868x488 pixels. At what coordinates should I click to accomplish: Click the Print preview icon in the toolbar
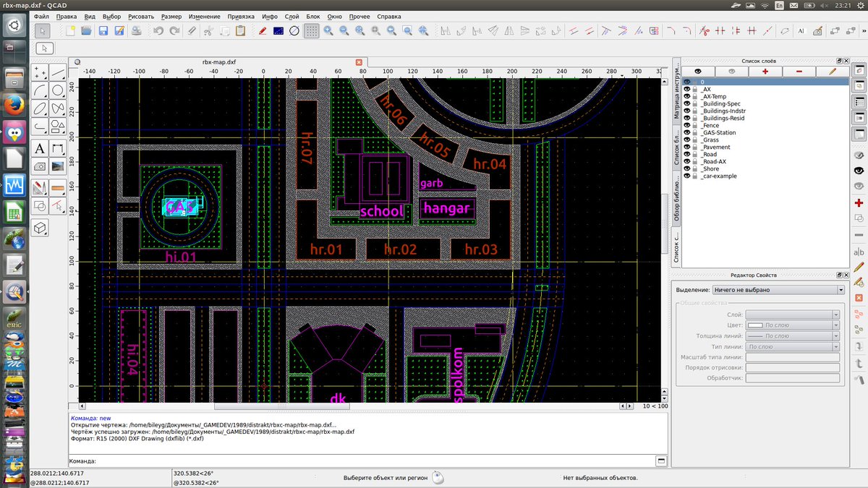137,30
